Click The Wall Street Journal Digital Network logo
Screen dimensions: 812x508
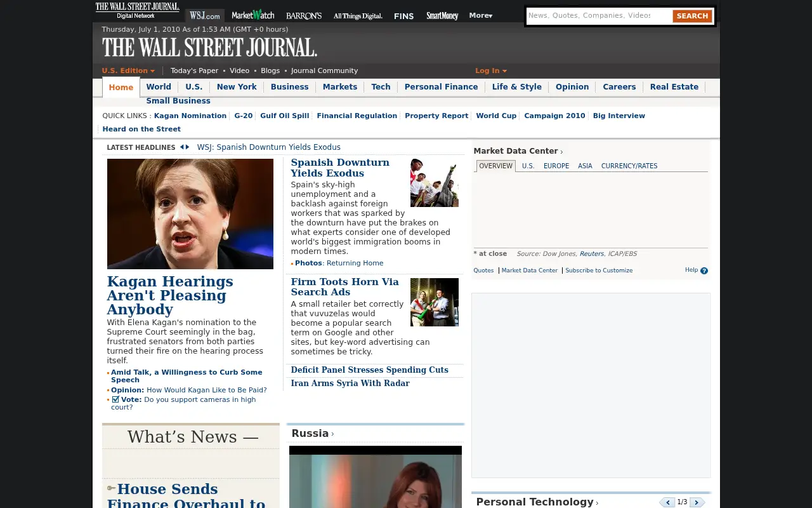pyautogui.click(x=137, y=11)
